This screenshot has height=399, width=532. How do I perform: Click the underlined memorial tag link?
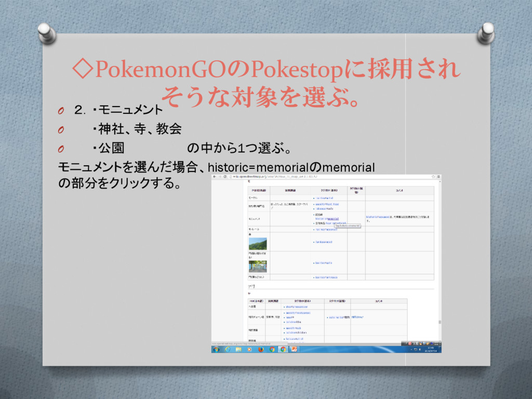click(x=333, y=219)
